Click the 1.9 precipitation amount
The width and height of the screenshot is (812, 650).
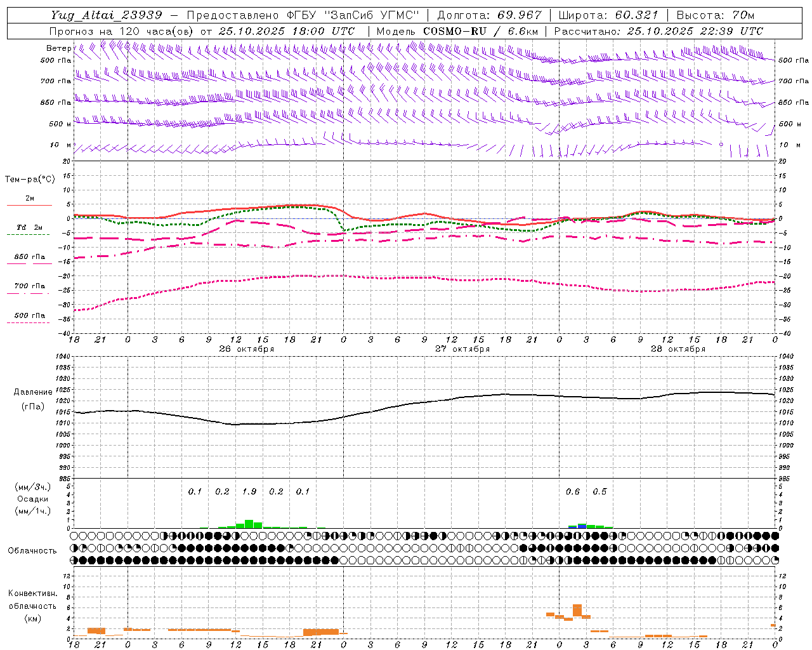249,491
